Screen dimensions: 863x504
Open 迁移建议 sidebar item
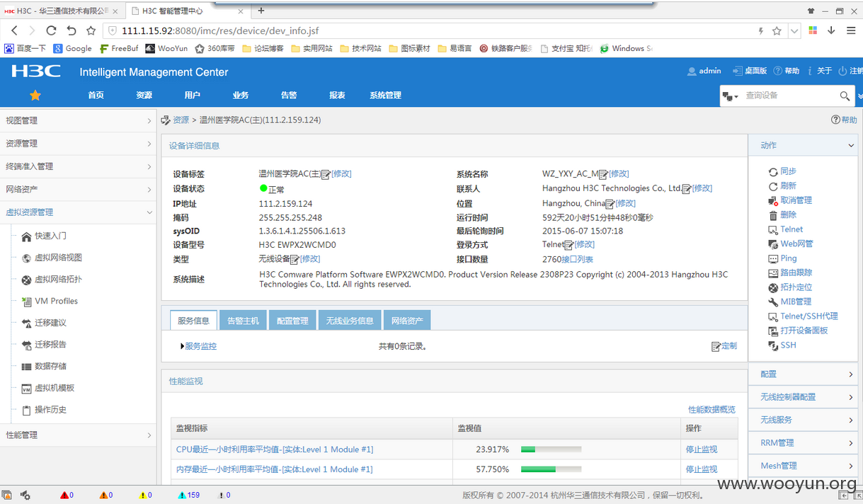pyautogui.click(x=50, y=323)
